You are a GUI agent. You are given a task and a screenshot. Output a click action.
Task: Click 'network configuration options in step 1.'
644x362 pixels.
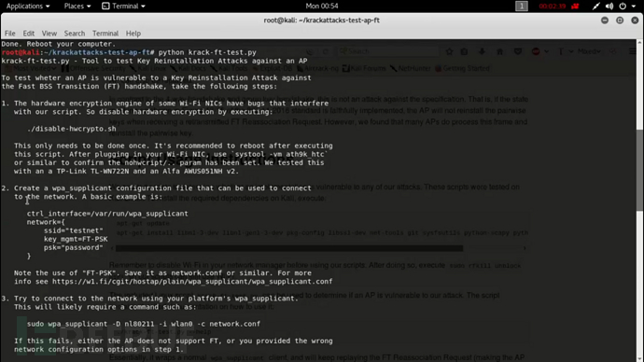click(x=99, y=349)
